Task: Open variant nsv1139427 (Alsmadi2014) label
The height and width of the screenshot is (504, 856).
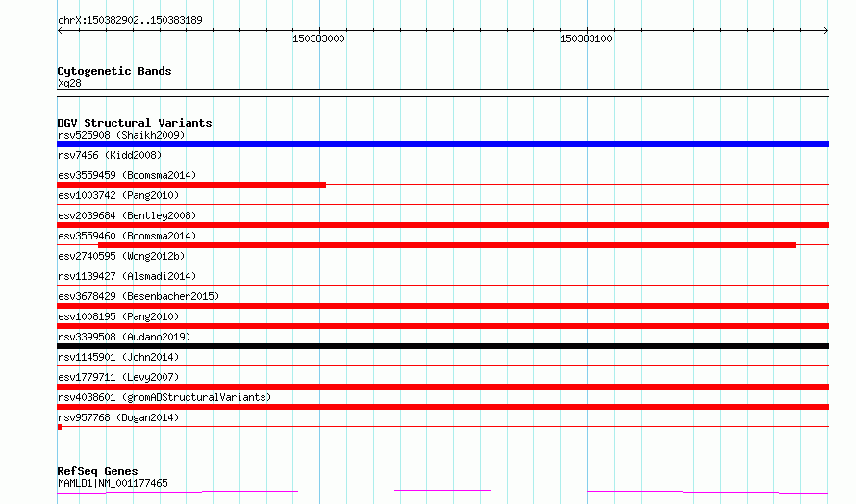Action: coord(127,276)
